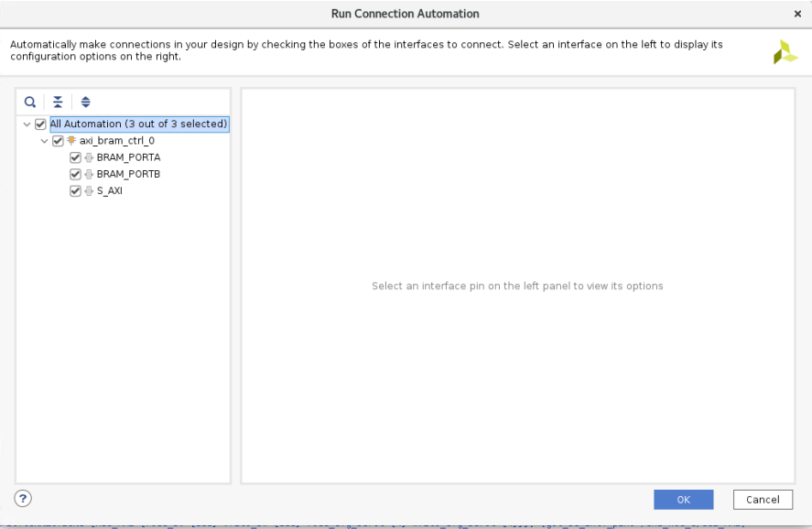The image size is (812, 529).
Task: Click the IP block icon beside axi_bram_ctrl_0
Action: click(70, 140)
